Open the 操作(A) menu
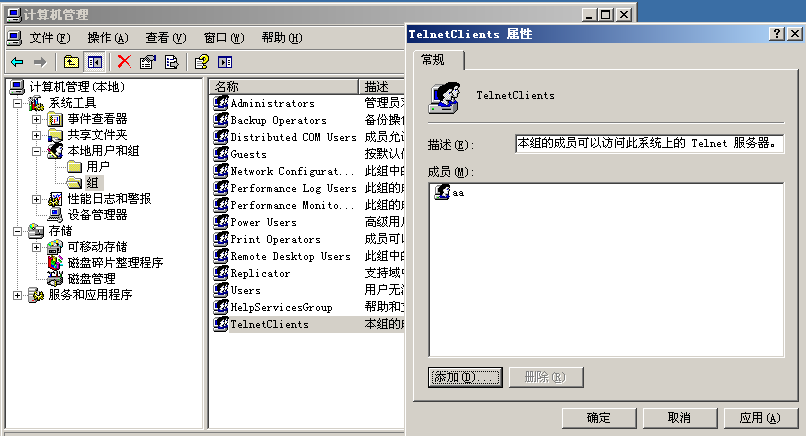Viewport: 806px width, 436px height. (x=107, y=38)
